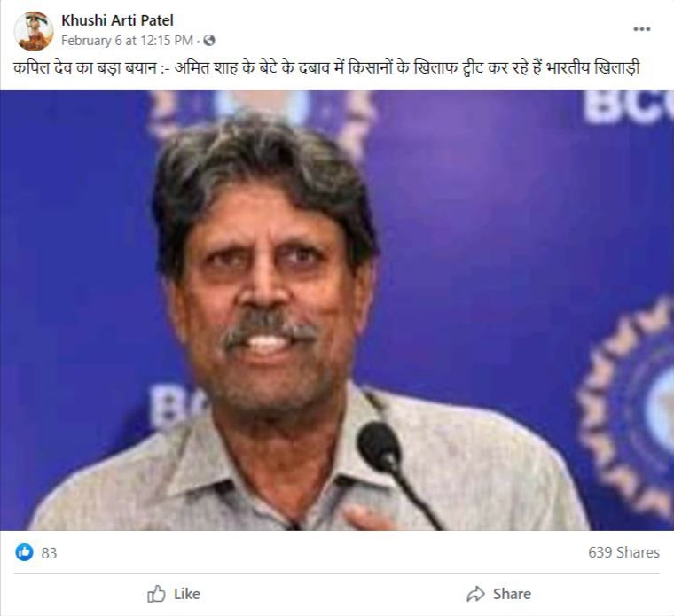Click the word Share beside the arrow

click(x=512, y=594)
